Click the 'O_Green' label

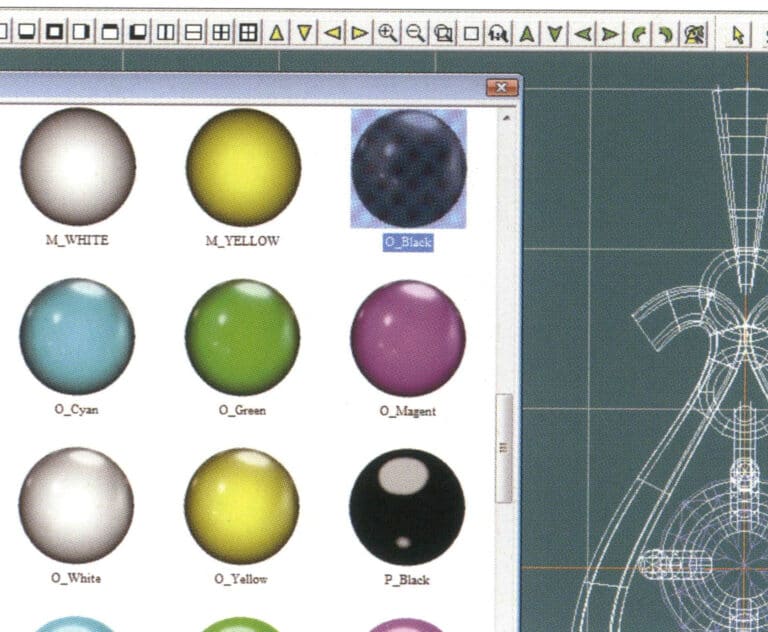point(242,410)
